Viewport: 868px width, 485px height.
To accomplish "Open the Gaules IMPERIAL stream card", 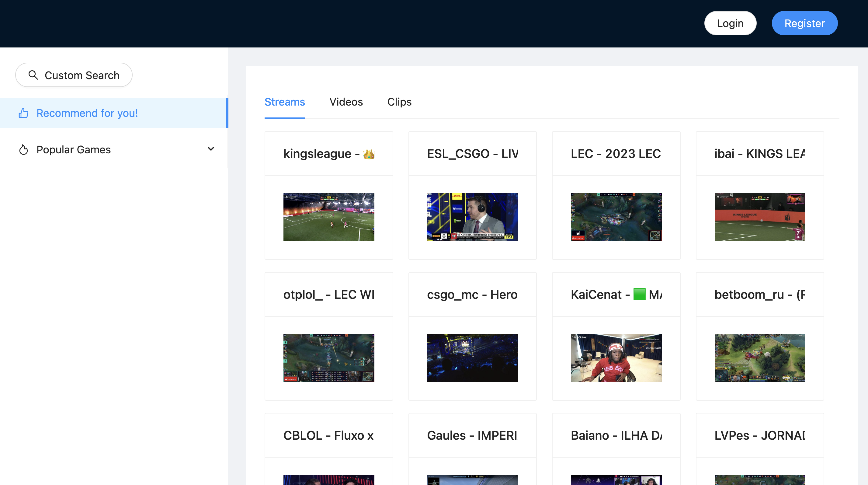I will point(472,435).
